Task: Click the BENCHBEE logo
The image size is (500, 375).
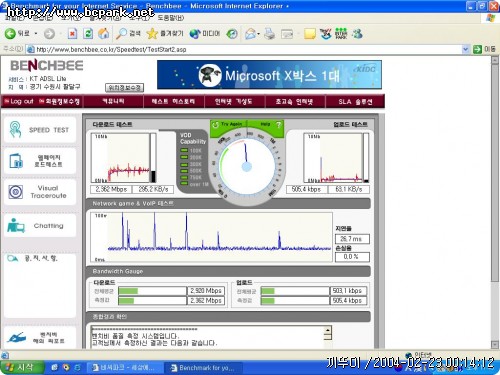Action: (x=47, y=65)
